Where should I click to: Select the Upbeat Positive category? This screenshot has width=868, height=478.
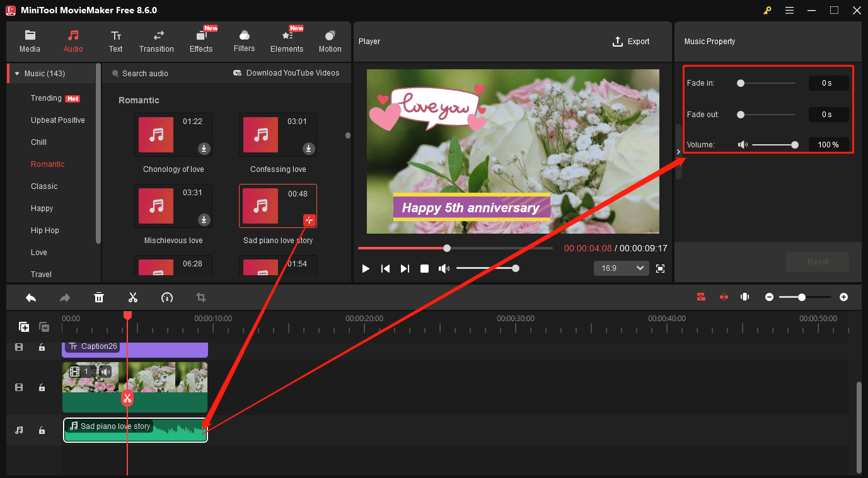tap(57, 120)
